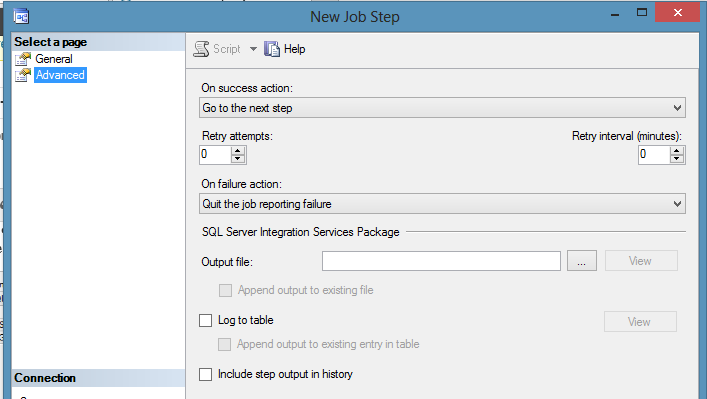The width and height of the screenshot is (707, 399).
Task: Enable the Log to table checkbox
Action: tap(206, 321)
